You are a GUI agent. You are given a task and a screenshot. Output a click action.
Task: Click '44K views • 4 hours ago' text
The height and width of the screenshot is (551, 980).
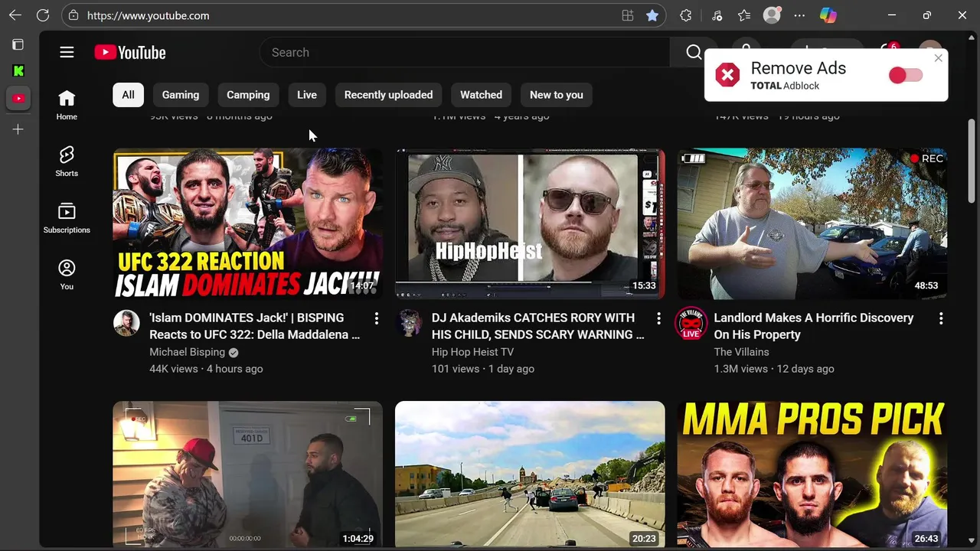click(206, 369)
